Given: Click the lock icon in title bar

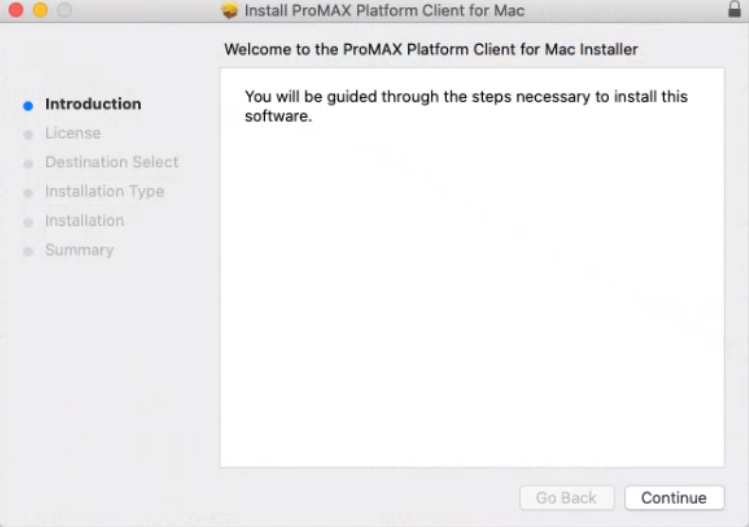Looking at the screenshot, I should pyautogui.click(x=734, y=9).
